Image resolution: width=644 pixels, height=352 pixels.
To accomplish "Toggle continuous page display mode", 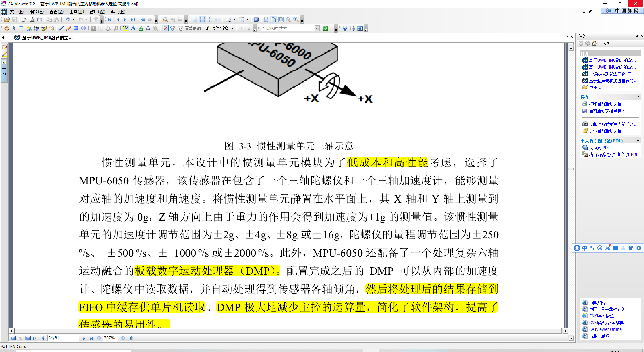I will [x=203, y=19].
